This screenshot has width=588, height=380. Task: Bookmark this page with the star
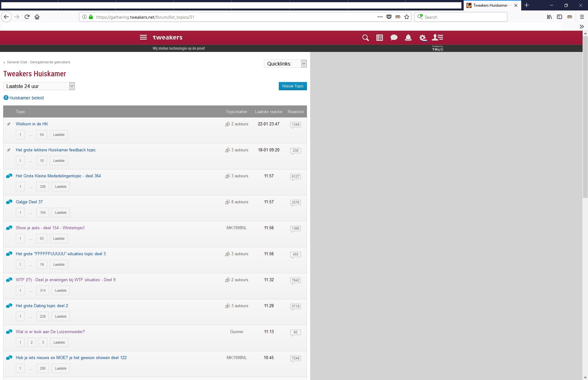click(x=407, y=17)
